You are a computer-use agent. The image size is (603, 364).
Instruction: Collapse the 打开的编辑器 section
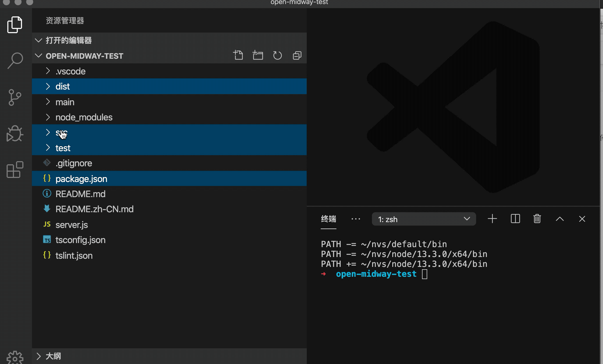(x=169, y=40)
